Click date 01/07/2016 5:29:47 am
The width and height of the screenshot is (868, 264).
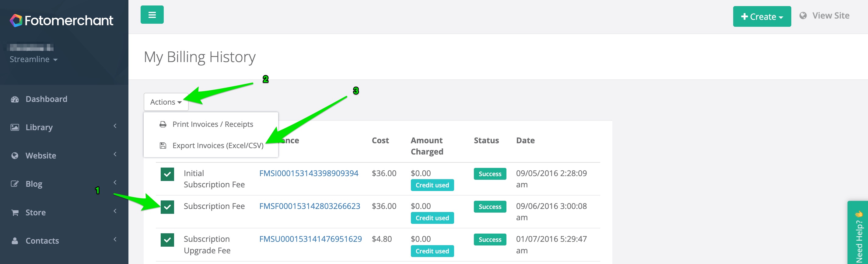click(551, 245)
